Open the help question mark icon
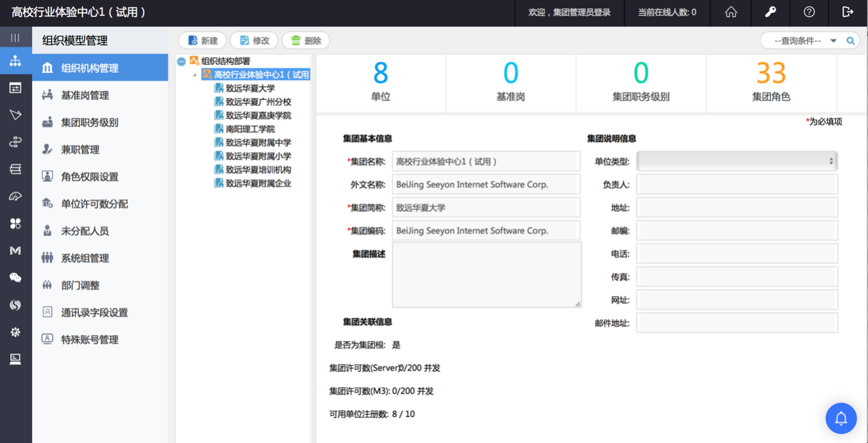This screenshot has width=868, height=443. [809, 12]
